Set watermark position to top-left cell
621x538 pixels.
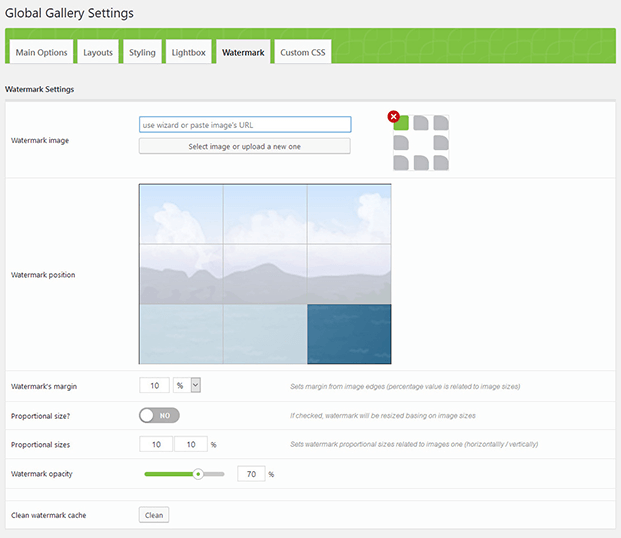(x=181, y=214)
